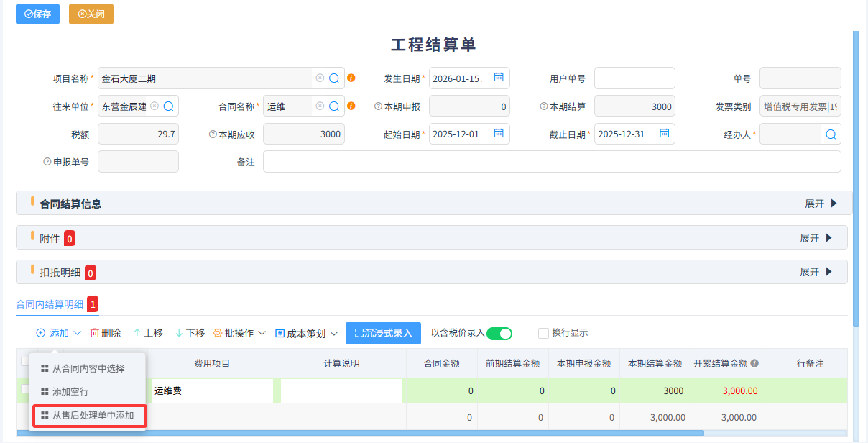Image resolution: width=868 pixels, height=443 pixels.
Task: Open the 发生日期 calendar picker
Action: pos(500,78)
